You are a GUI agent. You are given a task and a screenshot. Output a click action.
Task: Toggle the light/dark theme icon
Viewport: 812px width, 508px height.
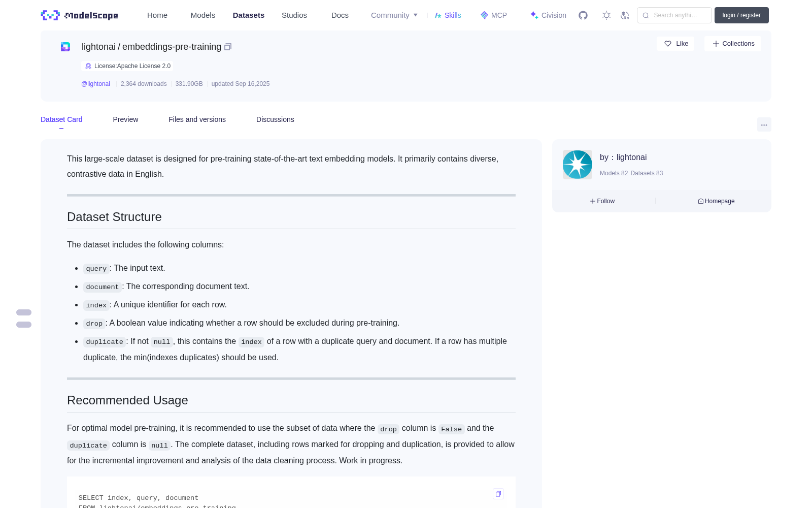(606, 15)
